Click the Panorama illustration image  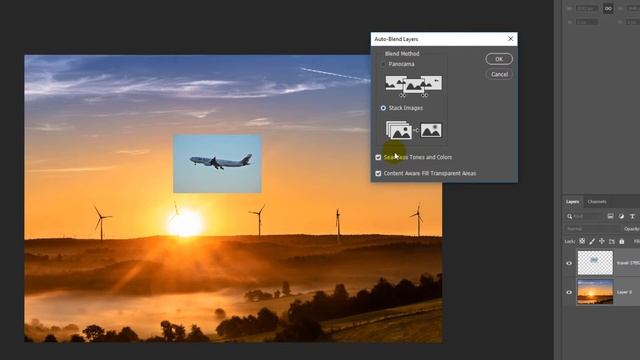click(413, 86)
